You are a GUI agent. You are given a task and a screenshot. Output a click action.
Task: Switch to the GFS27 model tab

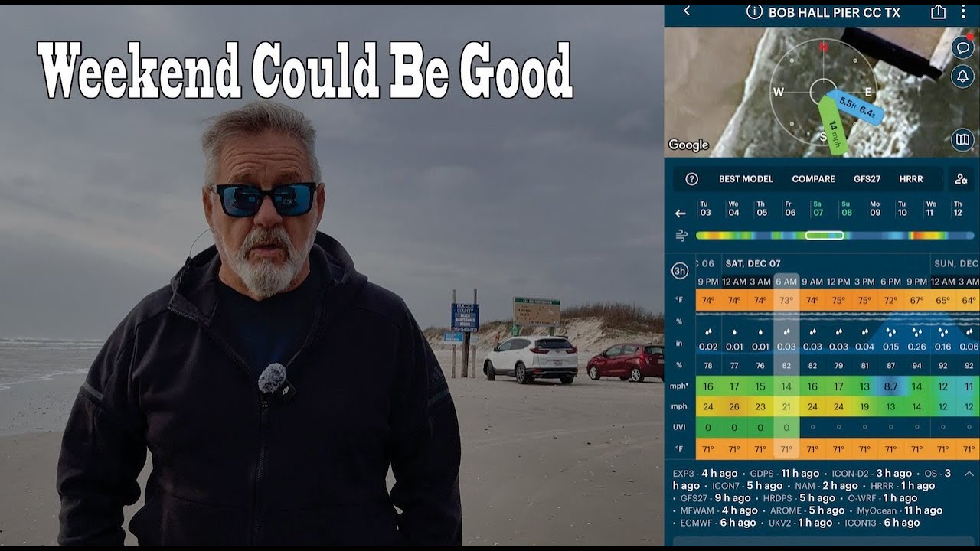coord(867,179)
